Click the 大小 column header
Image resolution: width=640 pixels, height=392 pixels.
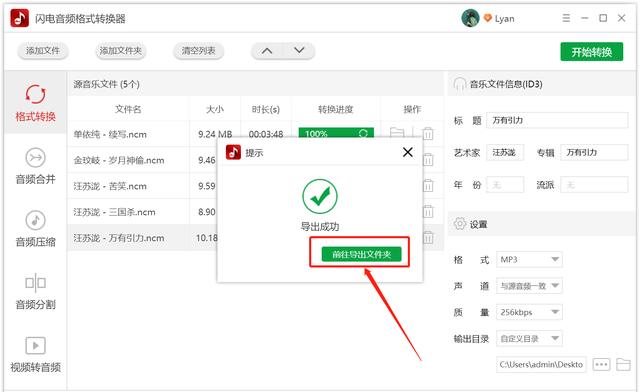point(215,109)
